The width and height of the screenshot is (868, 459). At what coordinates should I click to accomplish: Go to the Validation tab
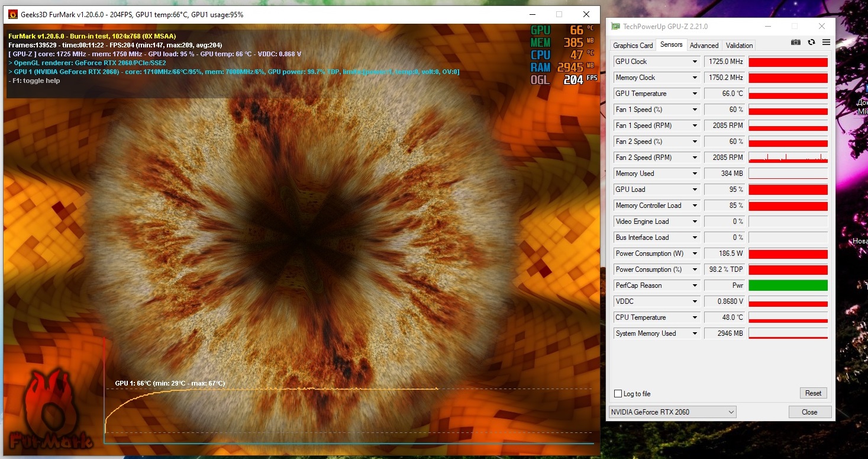click(740, 46)
